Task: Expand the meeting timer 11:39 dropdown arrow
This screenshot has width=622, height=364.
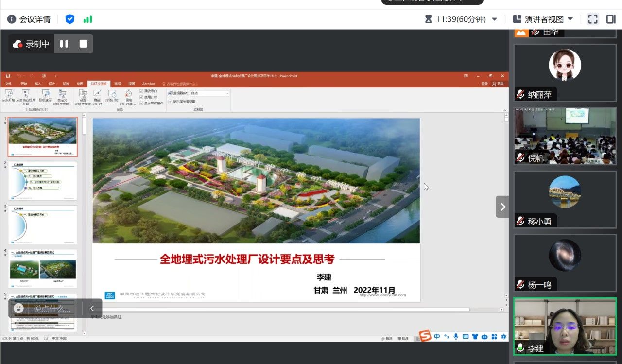Action: pos(495,19)
